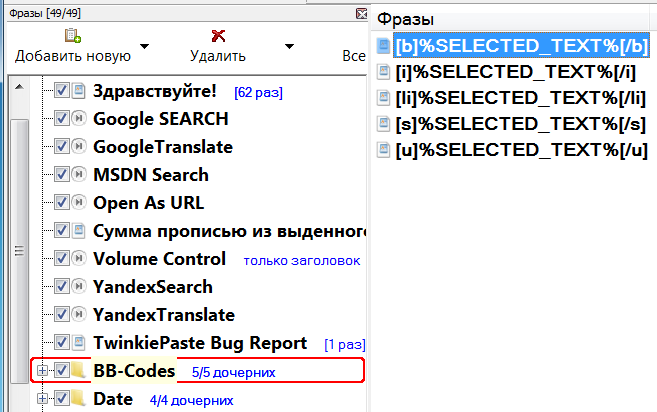Screen dimensions: 657x412
Task: Select the Сумма прописью из выделенного item
Action: (x=230, y=231)
